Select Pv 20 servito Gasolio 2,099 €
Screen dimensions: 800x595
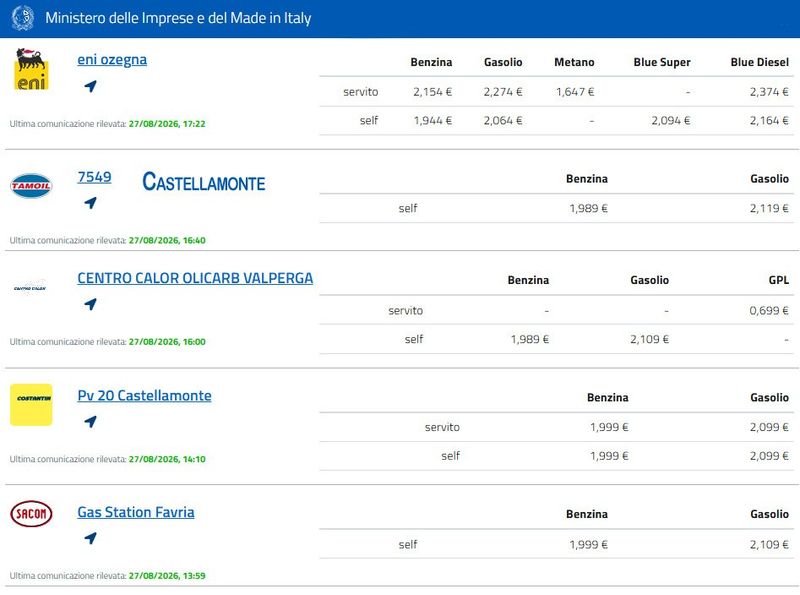[769, 427]
